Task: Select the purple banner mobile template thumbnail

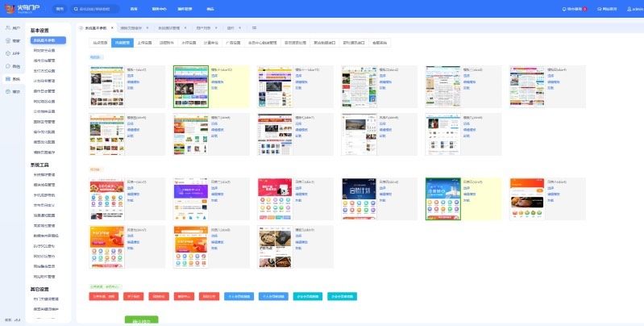Action: [x=191, y=199]
